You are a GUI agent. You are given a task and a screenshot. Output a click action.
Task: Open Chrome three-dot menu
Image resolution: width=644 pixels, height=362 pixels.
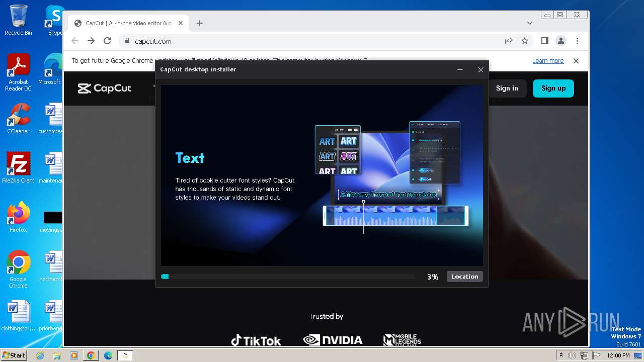(x=577, y=41)
